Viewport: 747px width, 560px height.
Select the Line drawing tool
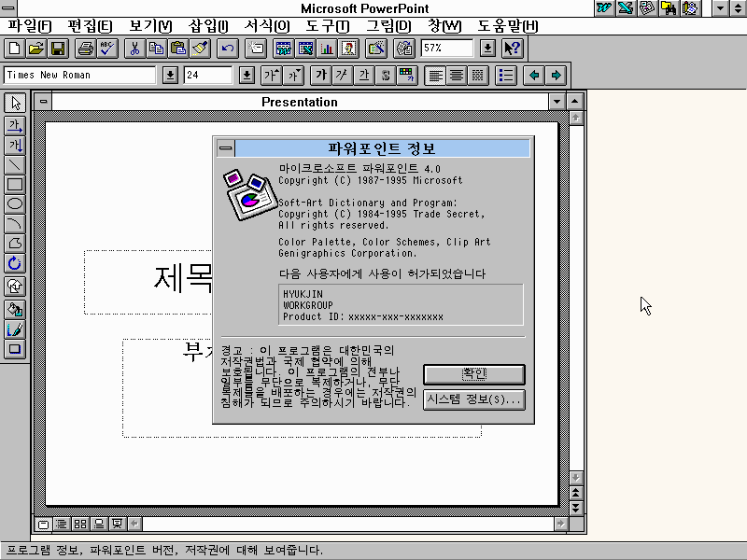[15, 165]
